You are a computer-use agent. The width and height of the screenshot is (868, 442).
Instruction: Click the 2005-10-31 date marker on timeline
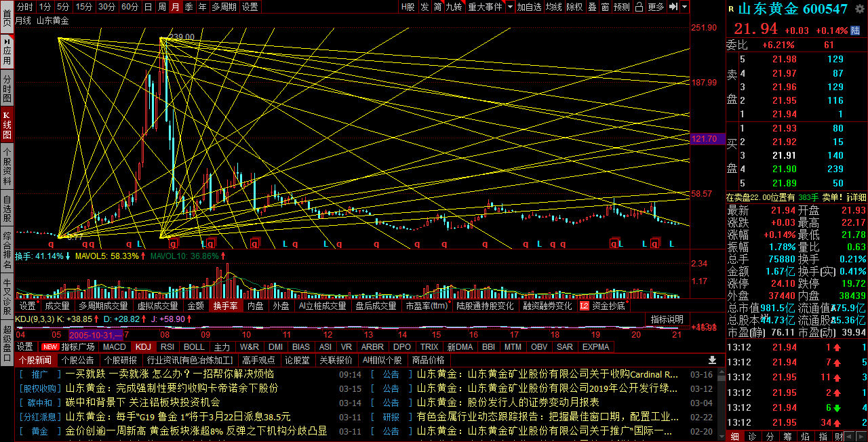[x=95, y=335]
